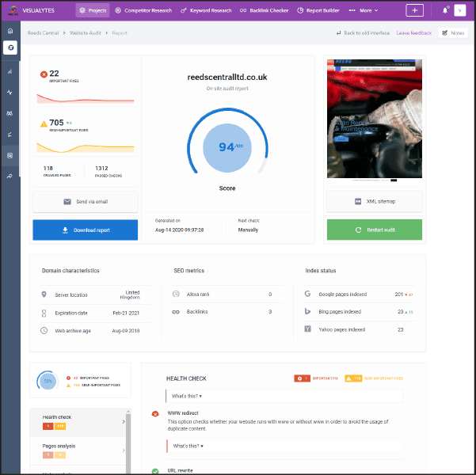Expand the More dropdown menu
This screenshot has width=476, height=475.
(x=364, y=10)
